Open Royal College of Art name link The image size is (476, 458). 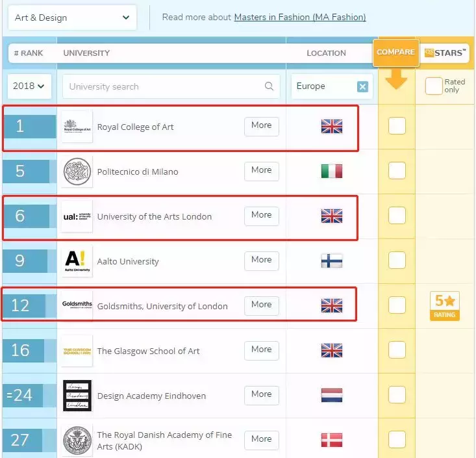coord(135,127)
